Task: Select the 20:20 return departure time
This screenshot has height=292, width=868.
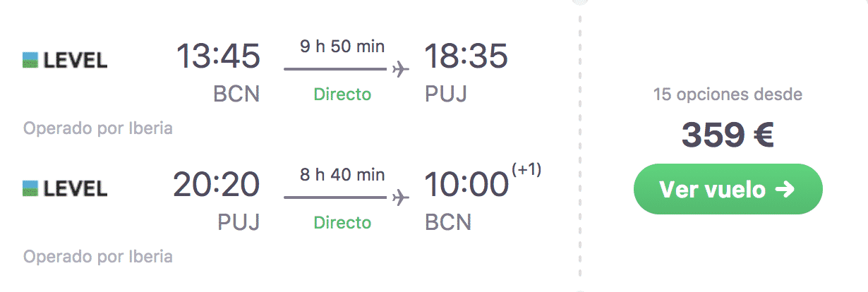Action: click(x=217, y=184)
